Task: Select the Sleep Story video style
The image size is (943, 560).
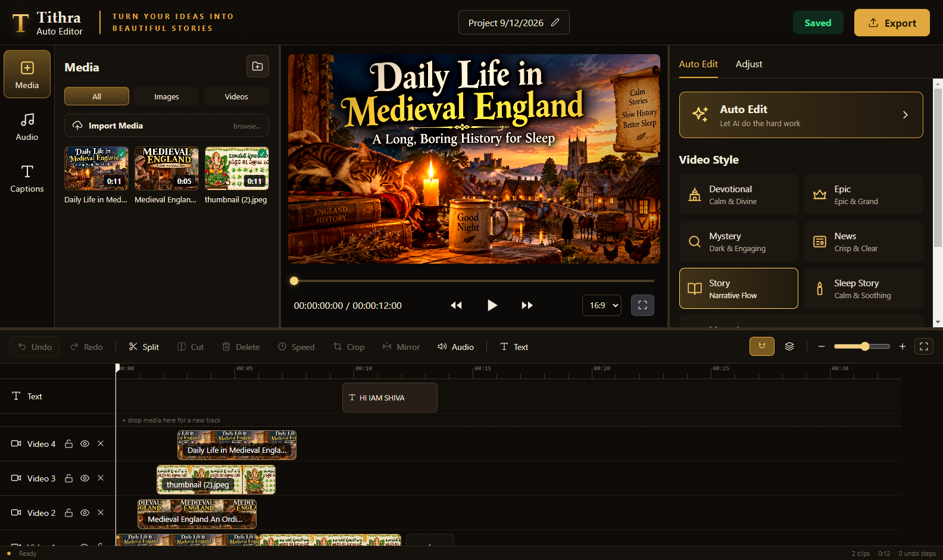Action: coord(863,289)
